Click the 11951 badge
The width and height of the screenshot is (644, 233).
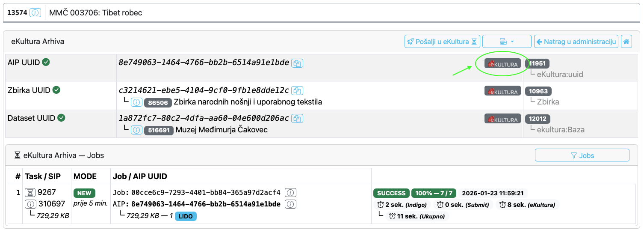tap(537, 63)
